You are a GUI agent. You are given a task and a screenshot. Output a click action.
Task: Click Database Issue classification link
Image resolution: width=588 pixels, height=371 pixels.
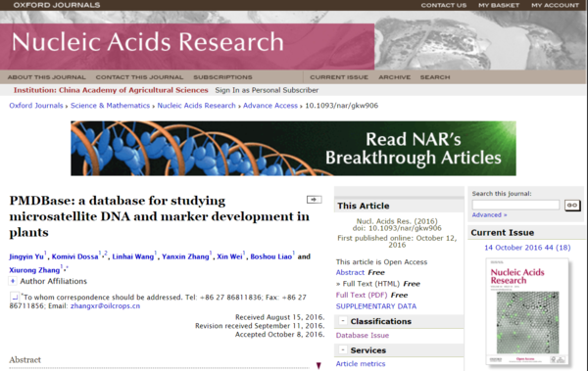(x=363, y=336)
